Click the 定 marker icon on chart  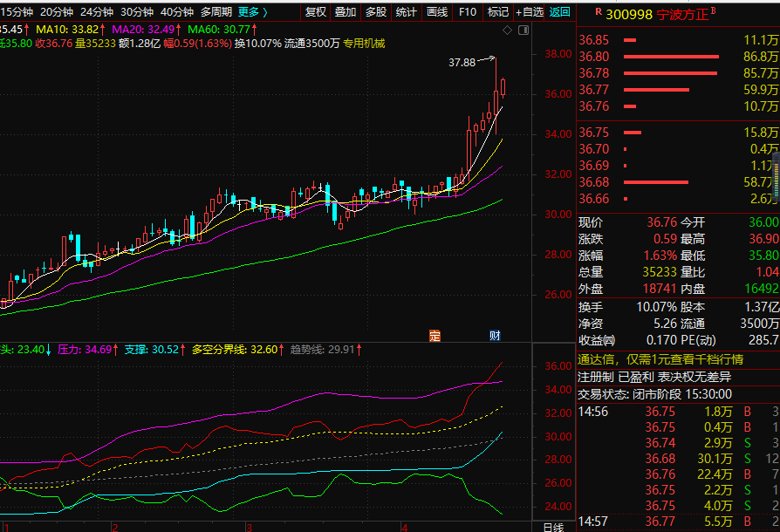pos(435,336)
